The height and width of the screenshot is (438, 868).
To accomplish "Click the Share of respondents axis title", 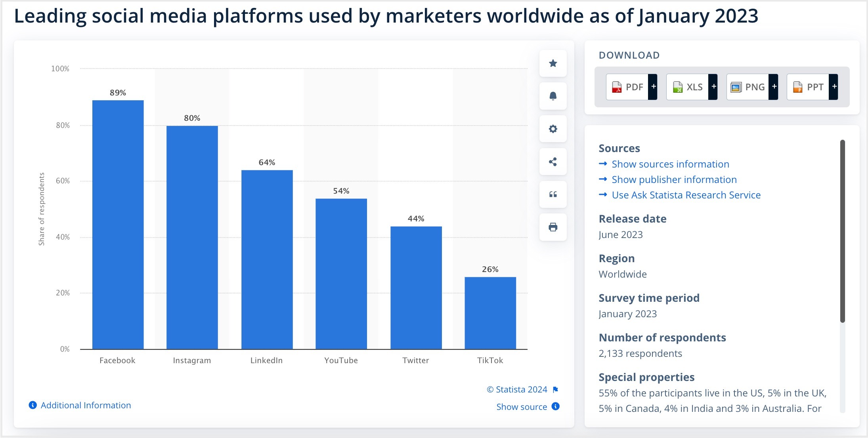I will (x=42, y=209).
